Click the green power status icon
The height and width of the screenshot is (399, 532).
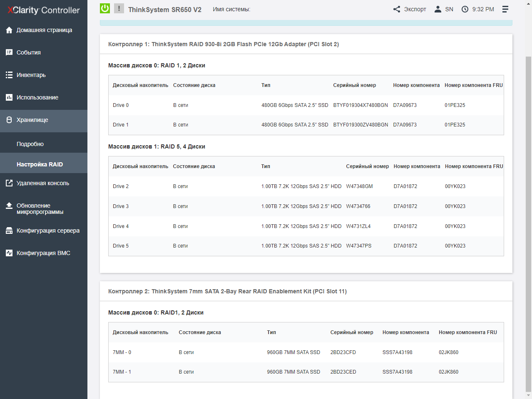coord(105,8)
